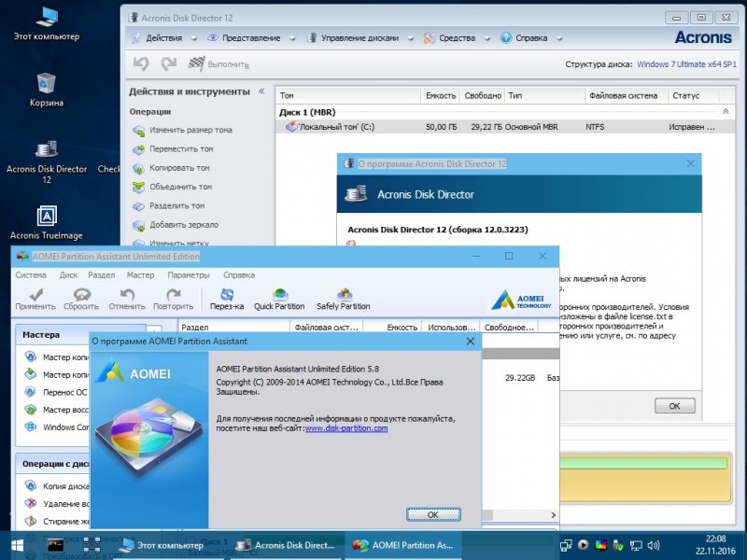The width and height of the screenshot is (747, 560).
Task: Click the AOMEI horizontal scrollbar right arrow
Action: coord(553,515)
